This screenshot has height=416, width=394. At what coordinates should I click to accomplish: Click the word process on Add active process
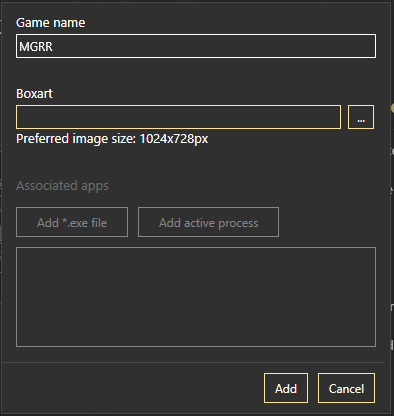(238, 223)
